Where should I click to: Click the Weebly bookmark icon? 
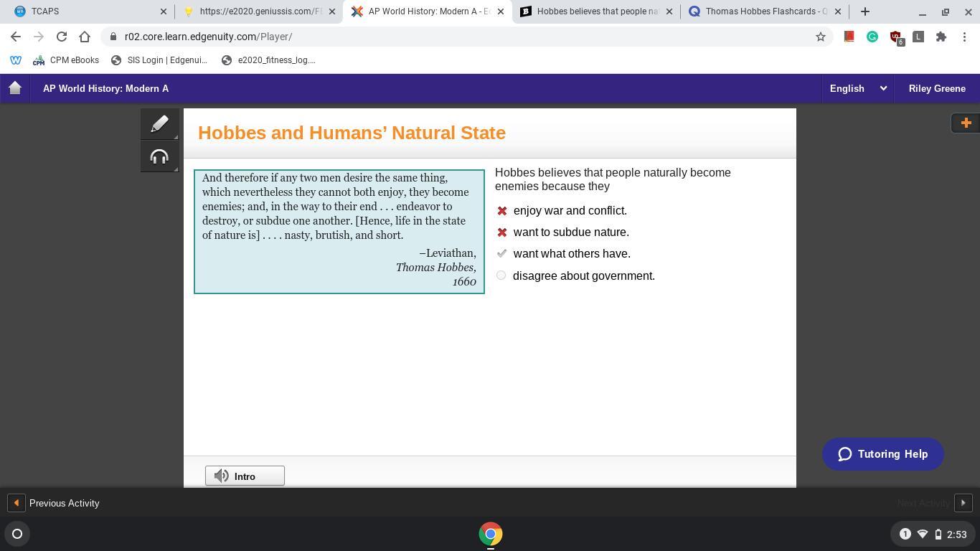tap(16, 60)
